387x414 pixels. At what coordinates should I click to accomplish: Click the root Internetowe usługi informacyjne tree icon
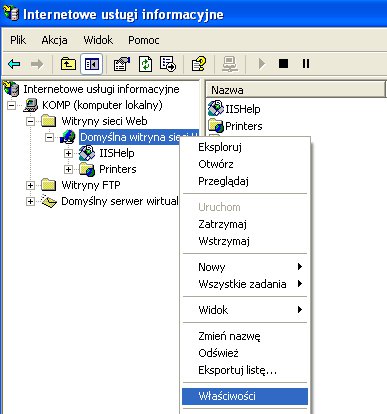click(11, 89)
